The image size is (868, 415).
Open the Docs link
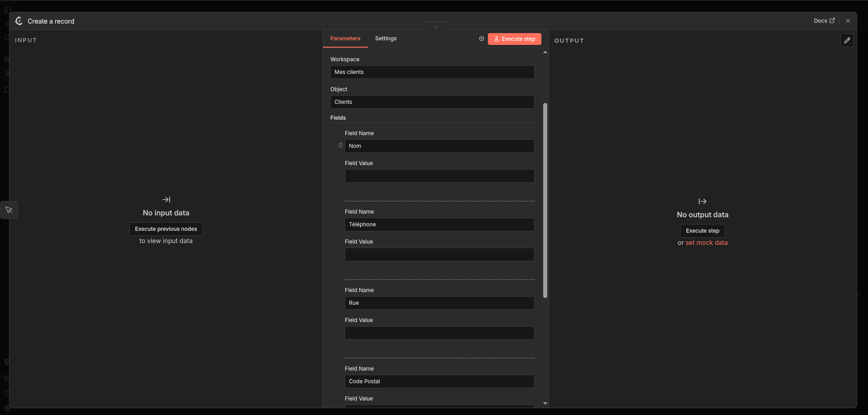coord(824,21)
